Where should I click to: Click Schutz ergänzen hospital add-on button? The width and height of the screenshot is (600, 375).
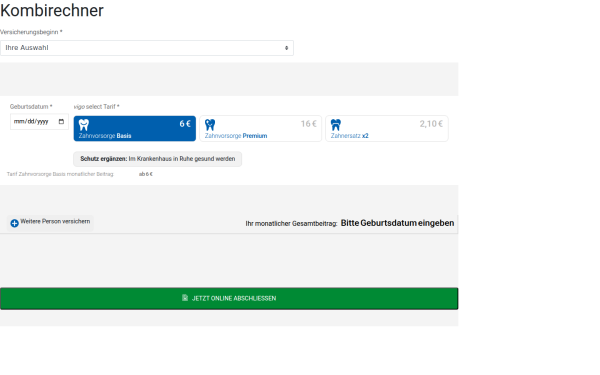(x=157, y=159)
